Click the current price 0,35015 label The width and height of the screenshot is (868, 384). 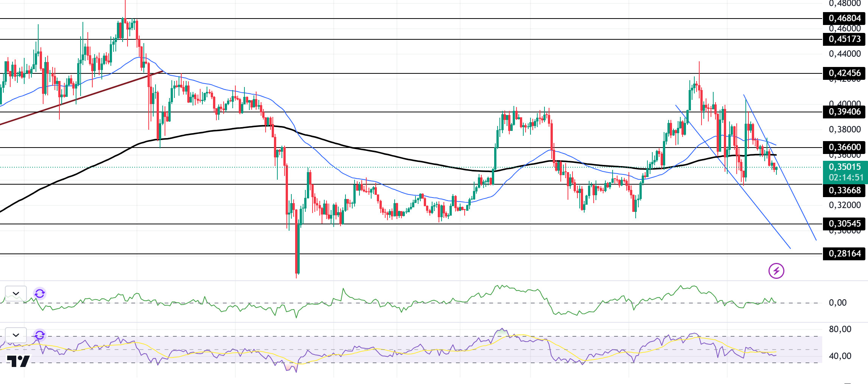[844, 167]
